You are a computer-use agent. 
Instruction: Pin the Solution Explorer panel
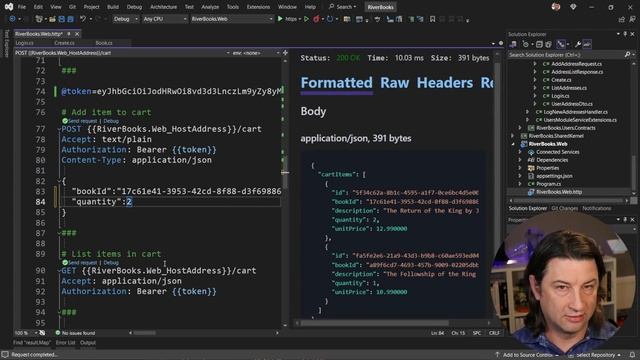point(625,34)
